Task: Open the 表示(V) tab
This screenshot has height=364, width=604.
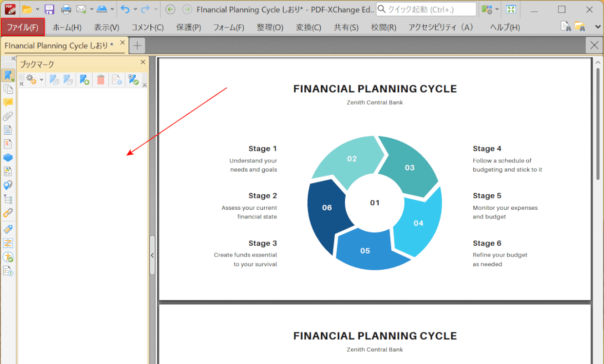Action: coord(107,27)
